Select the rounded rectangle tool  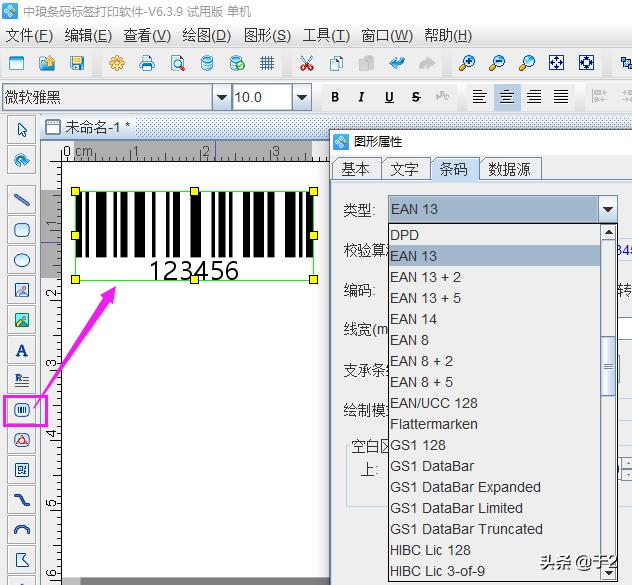[x=22, y=230]
